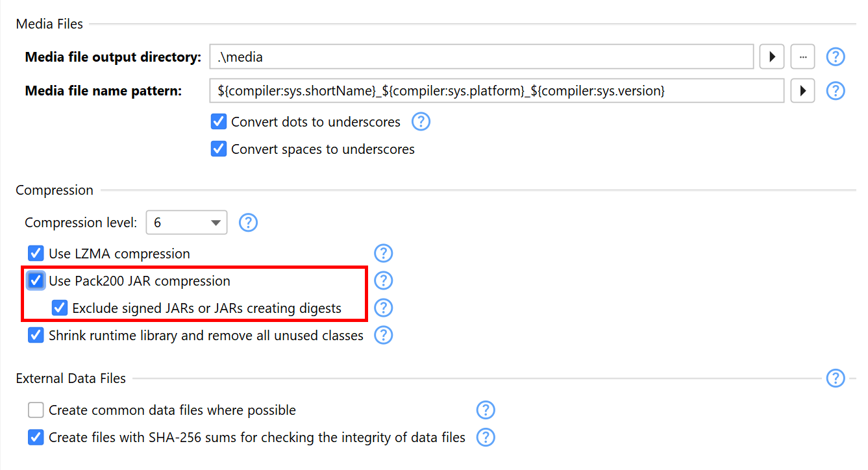Show help for Shrink runtime library option
This screenshot has width=868, height=470.
tap(384, 335)
